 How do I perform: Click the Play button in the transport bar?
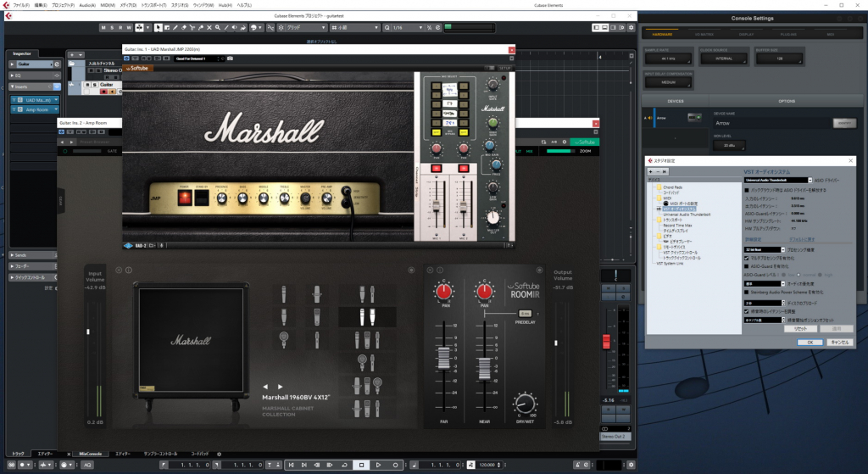coord(379,465)
